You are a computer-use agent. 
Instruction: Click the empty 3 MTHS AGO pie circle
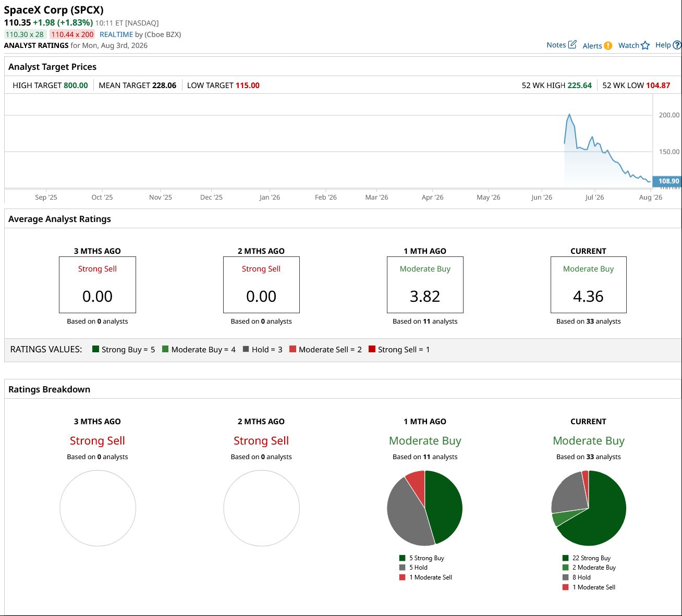tap(98, 508)
